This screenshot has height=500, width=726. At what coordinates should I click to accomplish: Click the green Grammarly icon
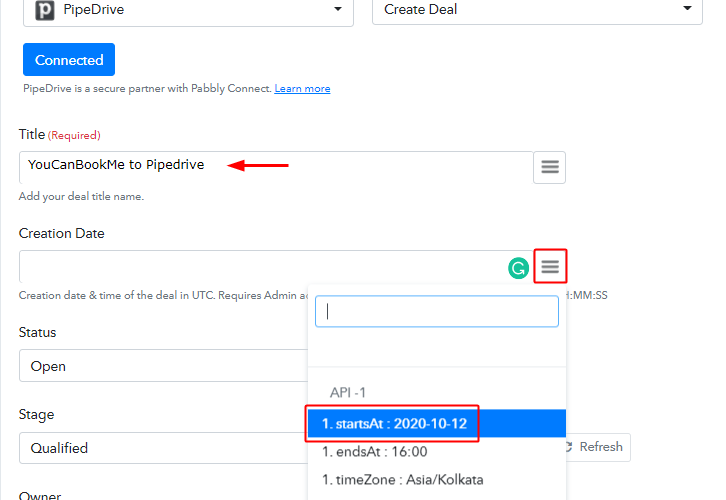pyautogui.click(x=519, y=268)
